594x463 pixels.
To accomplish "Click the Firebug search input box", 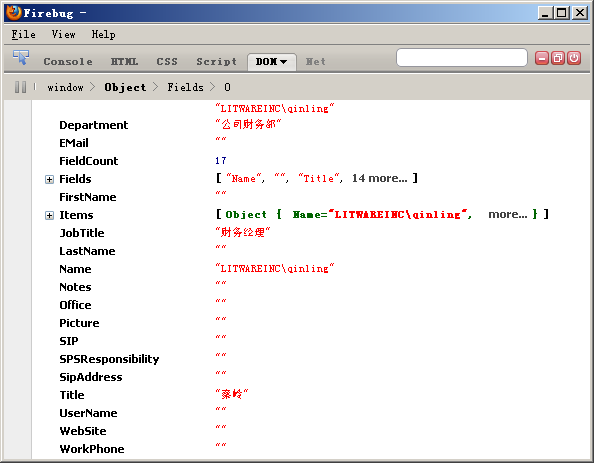I will (x=462, y=58).
